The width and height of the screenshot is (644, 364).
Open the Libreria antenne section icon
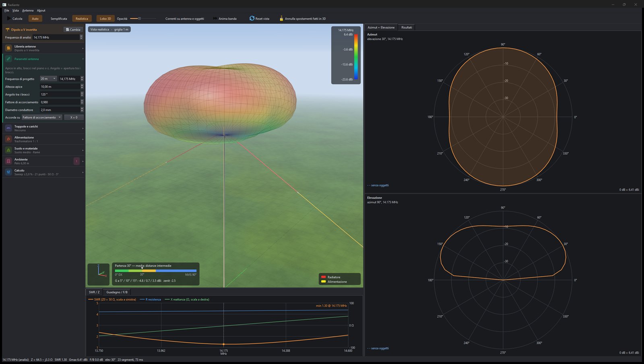pos(8,48)
